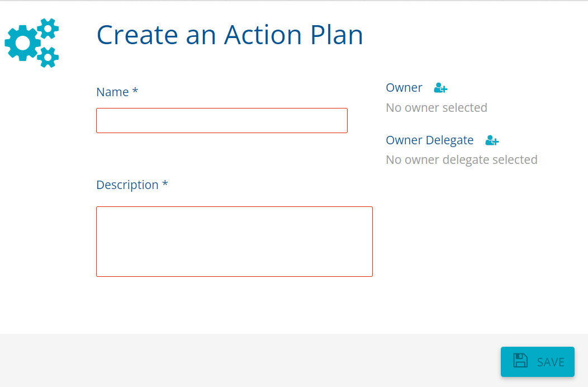588x387 pixels.
Task: Click the small top-right gear in the header icon
Action: (x=49, y=28)
